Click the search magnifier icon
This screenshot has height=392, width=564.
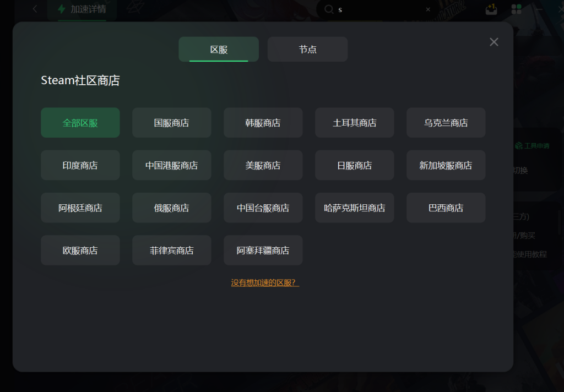[x=329, y=9]
